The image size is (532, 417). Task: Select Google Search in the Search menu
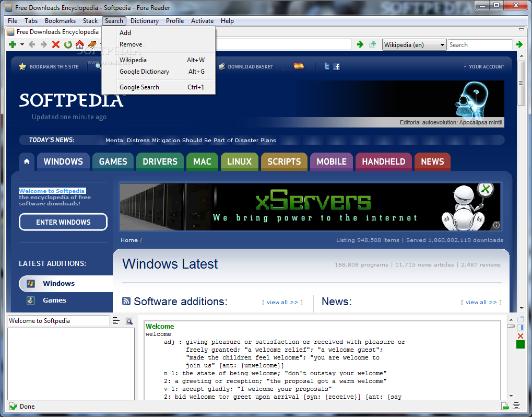coord(158,87)
